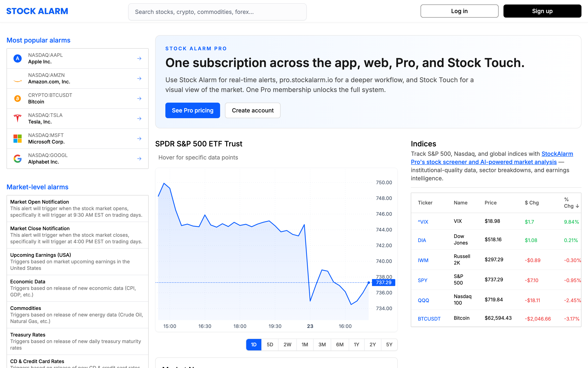
Task: Click Apple Inc. company name
Action: coord(40,62)
